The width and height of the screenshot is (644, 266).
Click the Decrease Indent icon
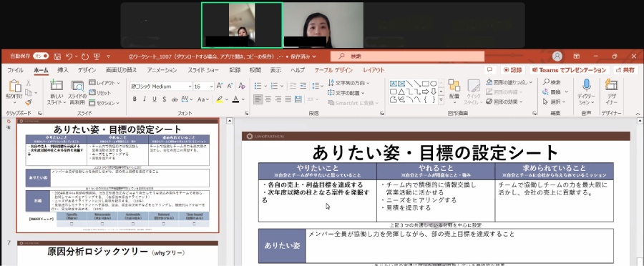(x=293, y=86)
